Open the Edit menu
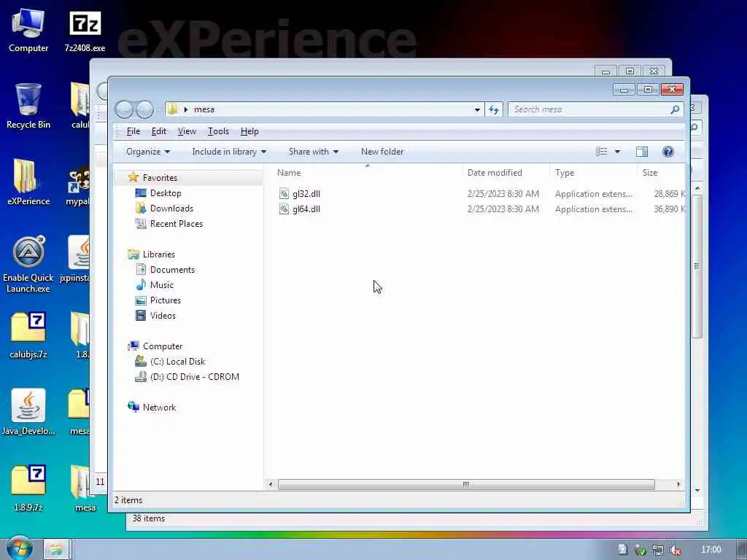The height and width of the screenshot is (560, 747). (158, 131)
